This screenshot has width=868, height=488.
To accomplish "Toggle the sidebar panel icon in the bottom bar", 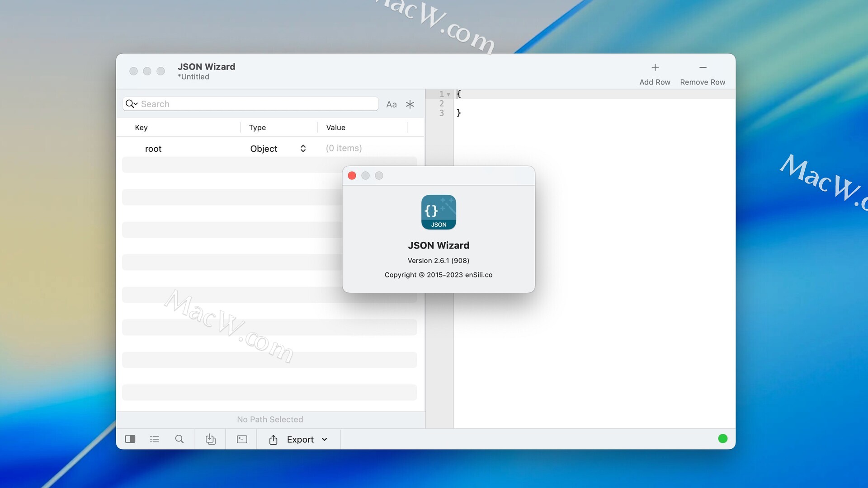I will (130, 439).
